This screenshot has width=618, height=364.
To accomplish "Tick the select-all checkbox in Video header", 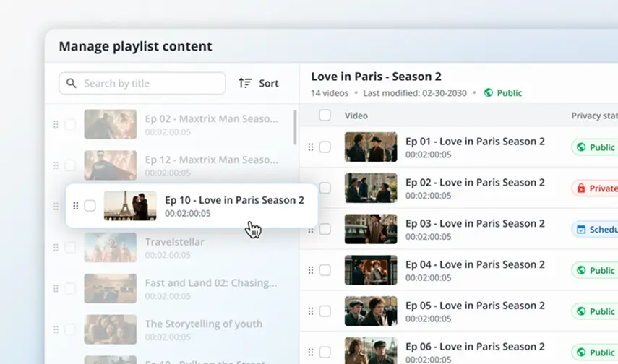I will (x=325, y=116).
